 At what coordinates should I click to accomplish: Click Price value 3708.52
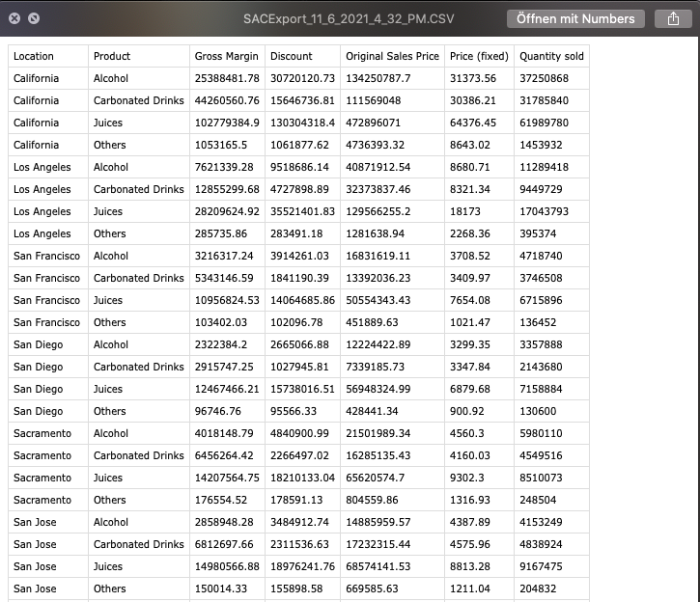coord(469,256)
